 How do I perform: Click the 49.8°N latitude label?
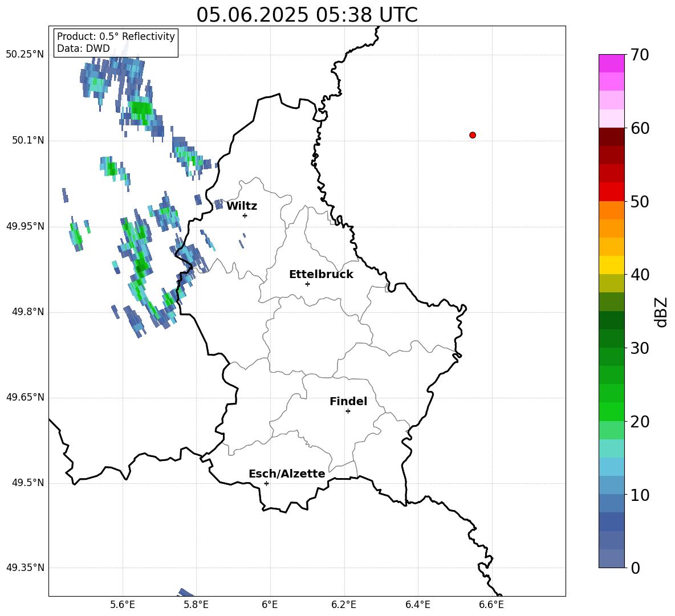pyautogui.click(x=28, y=312)
